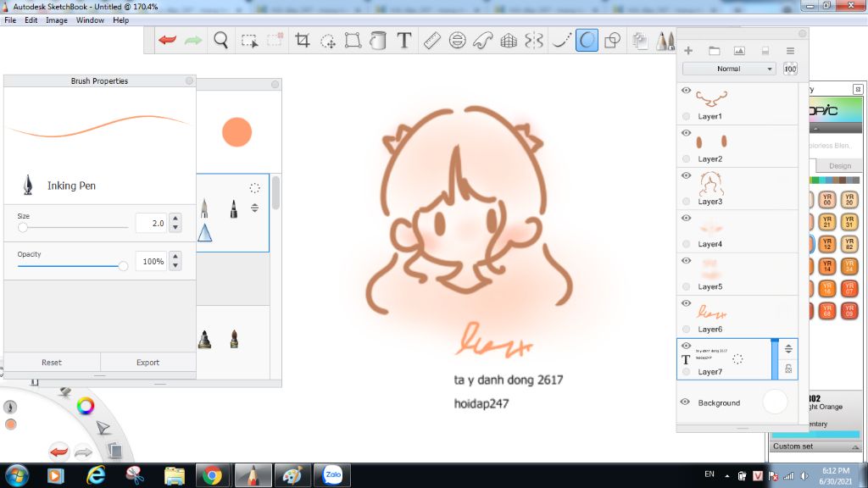Click the lock icon on Layer7

pyautogui.click(x=788, y=369)
